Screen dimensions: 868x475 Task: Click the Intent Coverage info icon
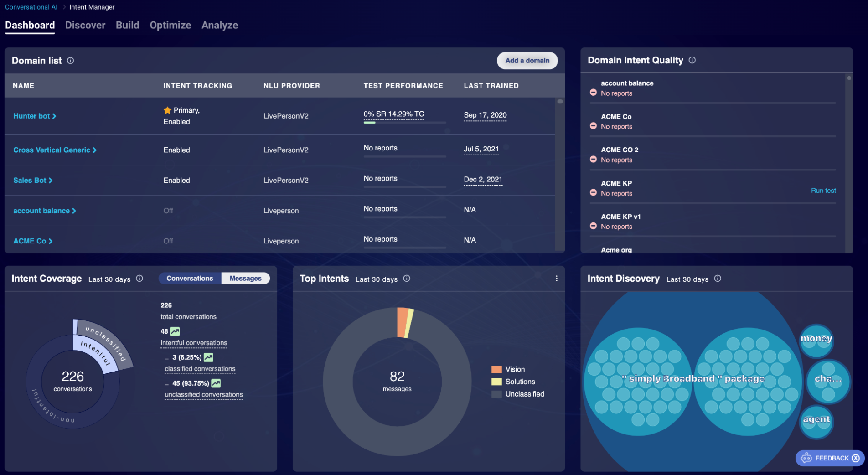[139, 279]
